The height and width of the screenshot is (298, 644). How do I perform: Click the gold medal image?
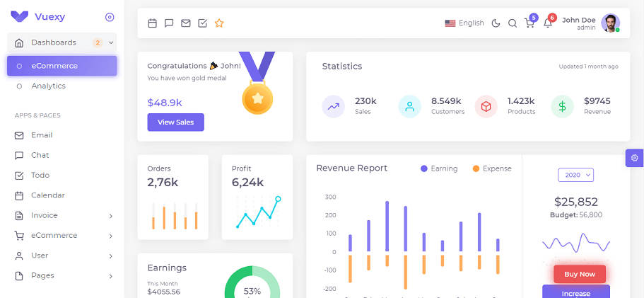pos(257,84)
